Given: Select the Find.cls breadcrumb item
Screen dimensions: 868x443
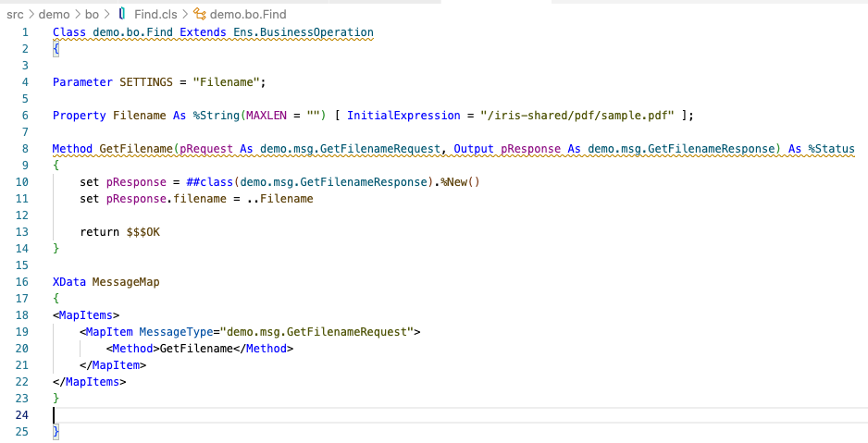Looking at the screenshot, I should 155,15.
